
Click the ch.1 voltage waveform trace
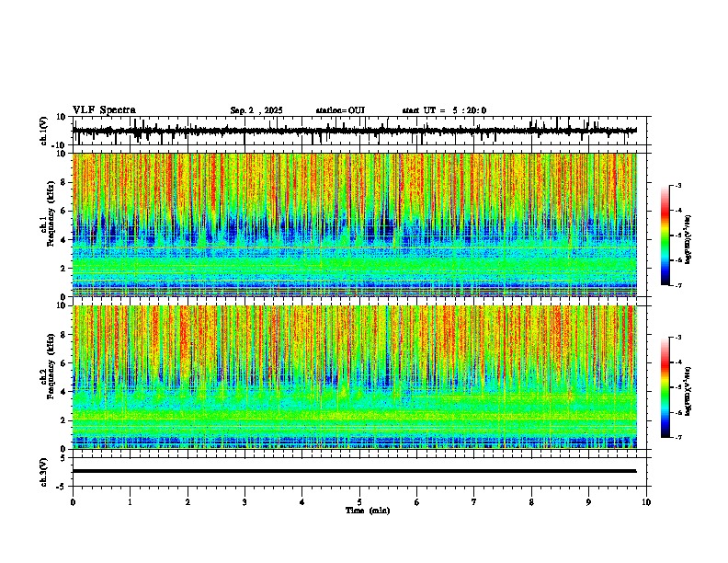click(355, 131)
